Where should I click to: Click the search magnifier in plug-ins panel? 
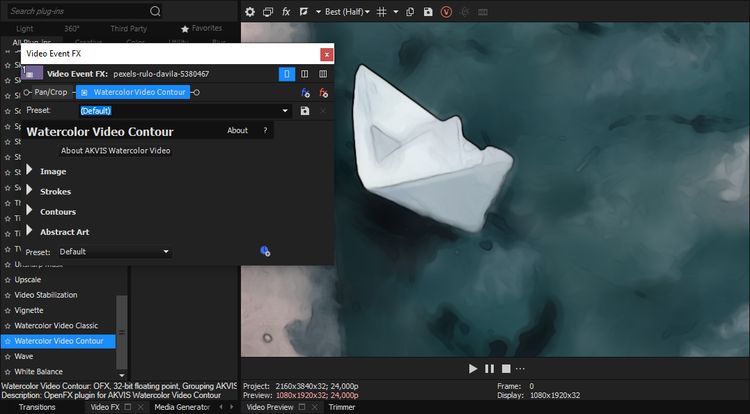(x=155, y=11)
